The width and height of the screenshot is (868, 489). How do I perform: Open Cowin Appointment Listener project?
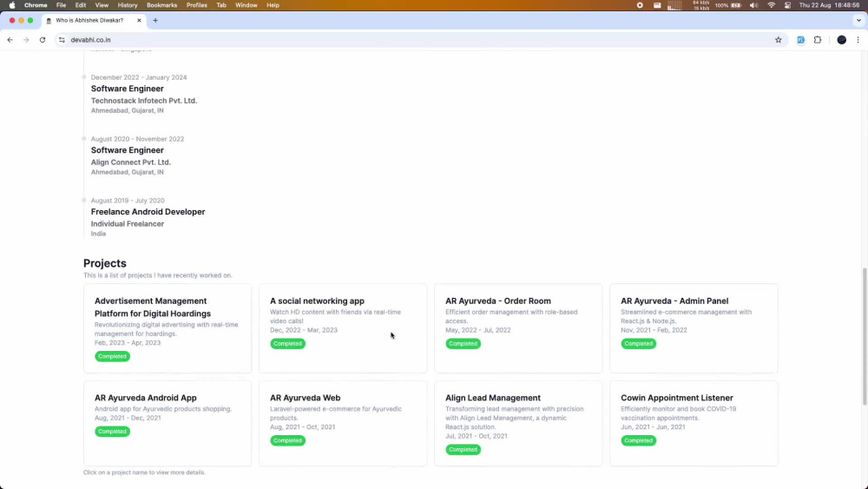[x=676, y=398]
